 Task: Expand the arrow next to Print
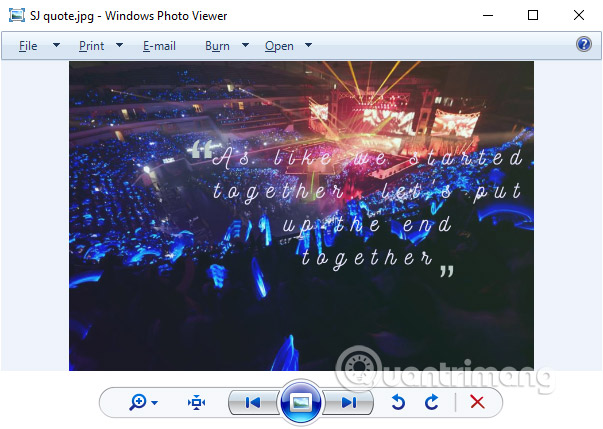(x=119, y=46)
